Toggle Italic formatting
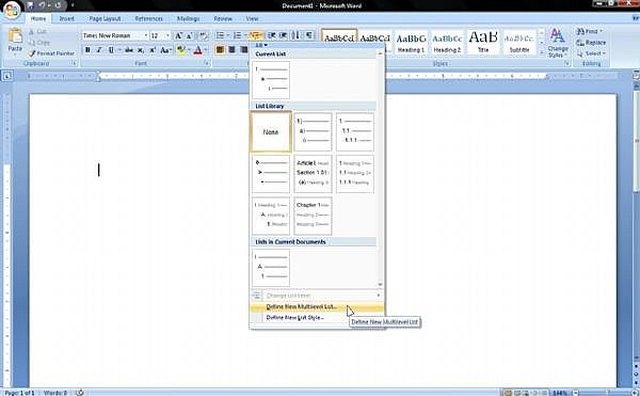Screen dimensions: 640x396 click(x=99, y=50)
